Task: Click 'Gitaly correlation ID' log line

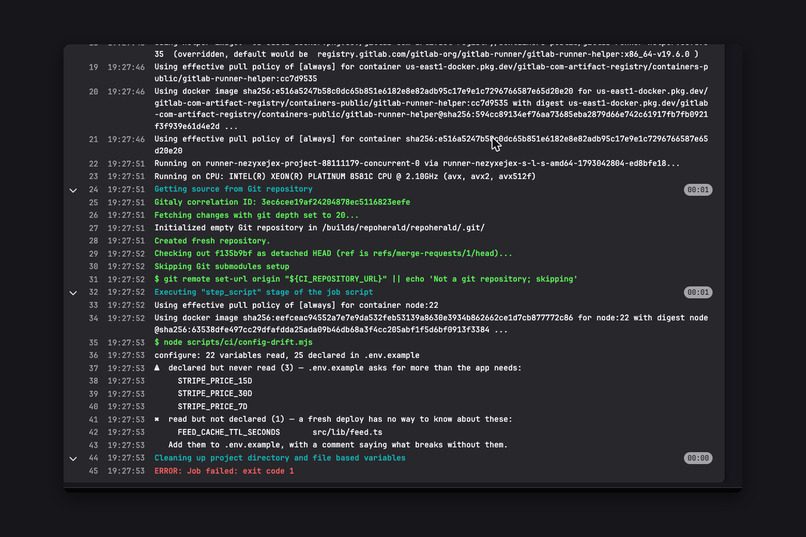Action: (282, 202)
